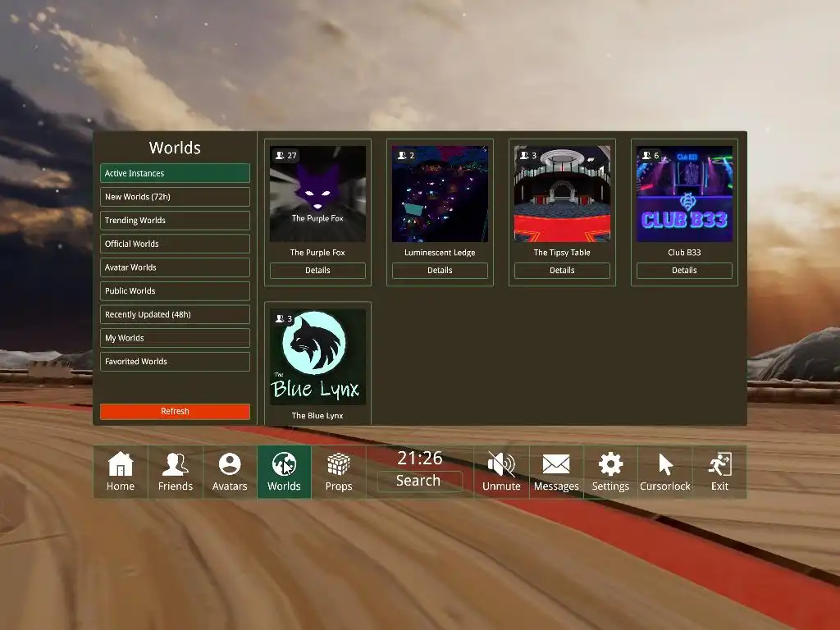
Task: Select the Trending Worlds category
Action: 175,220
